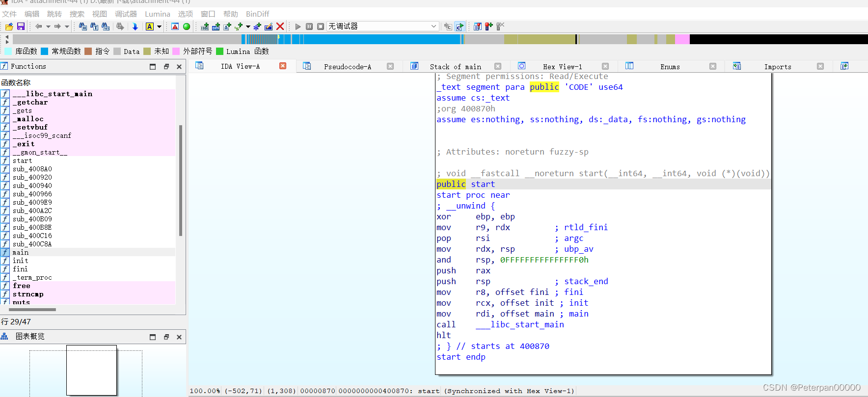Open the forward-history dropdown arrow
The image size is (868, 397).
click(67, 26)
